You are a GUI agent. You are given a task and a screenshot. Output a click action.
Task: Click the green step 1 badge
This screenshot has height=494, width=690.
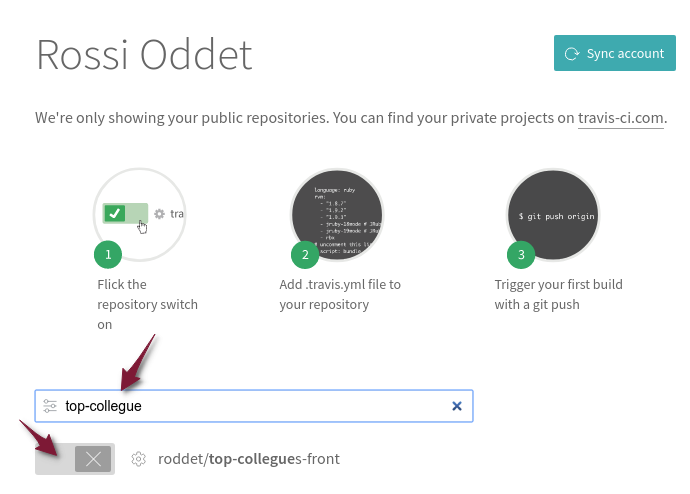[108, 255]
